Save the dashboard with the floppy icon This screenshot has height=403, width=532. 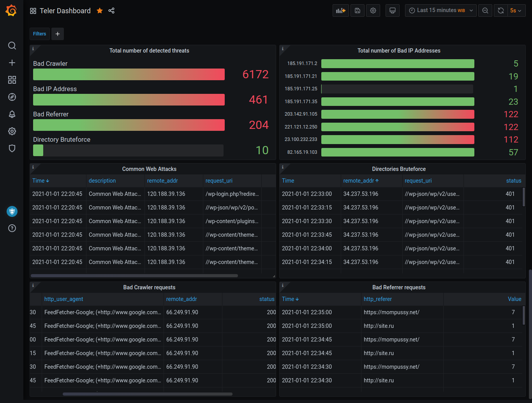click(x=357, y=11)
